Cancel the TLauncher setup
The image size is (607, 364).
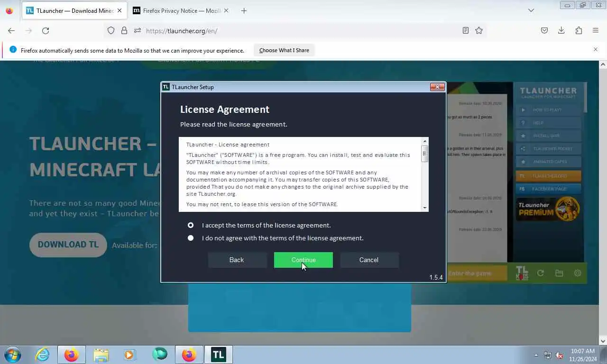tap(369, 260)
